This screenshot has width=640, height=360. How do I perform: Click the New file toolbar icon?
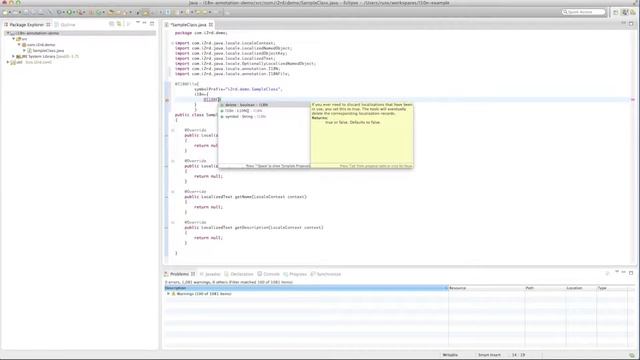[6, 12]
